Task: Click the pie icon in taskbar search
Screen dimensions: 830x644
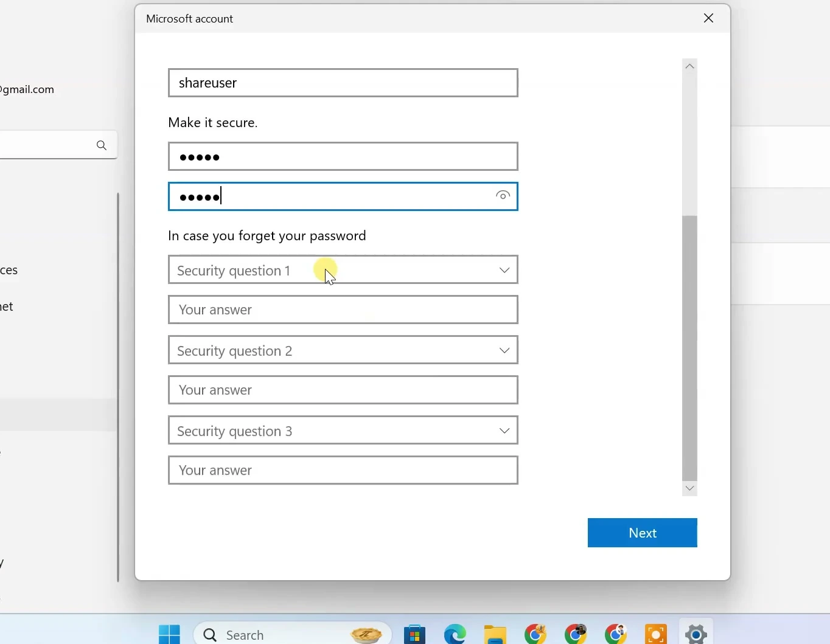Action: 367,635
